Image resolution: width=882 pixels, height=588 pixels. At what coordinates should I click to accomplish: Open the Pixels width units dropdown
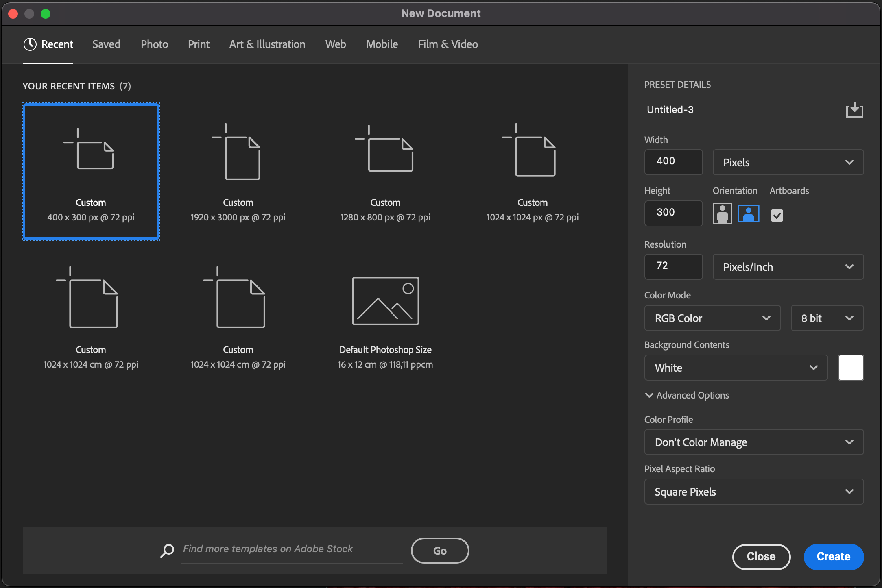point(788,162)
